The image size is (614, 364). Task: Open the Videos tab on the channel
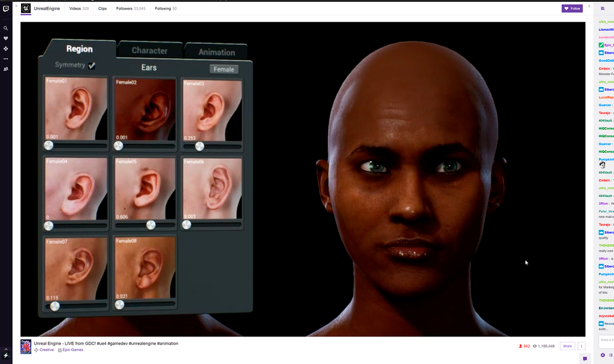pos(79,8)
